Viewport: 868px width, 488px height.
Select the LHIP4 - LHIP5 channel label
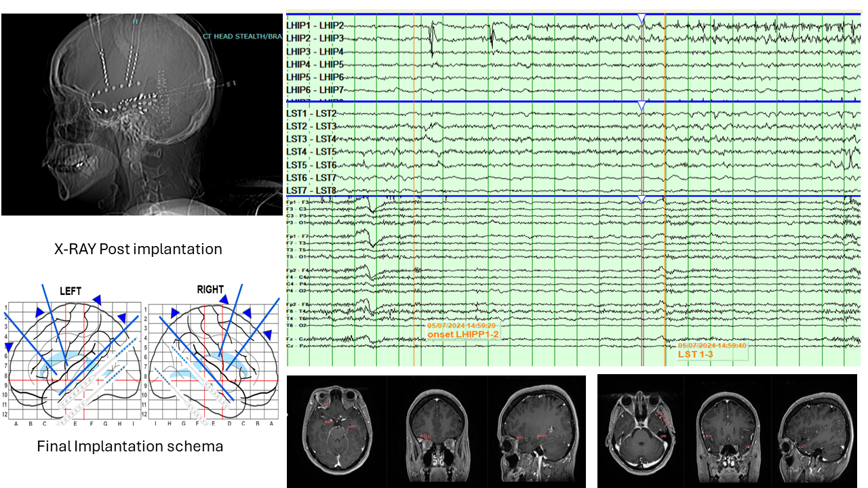click(x=315, y=64)
